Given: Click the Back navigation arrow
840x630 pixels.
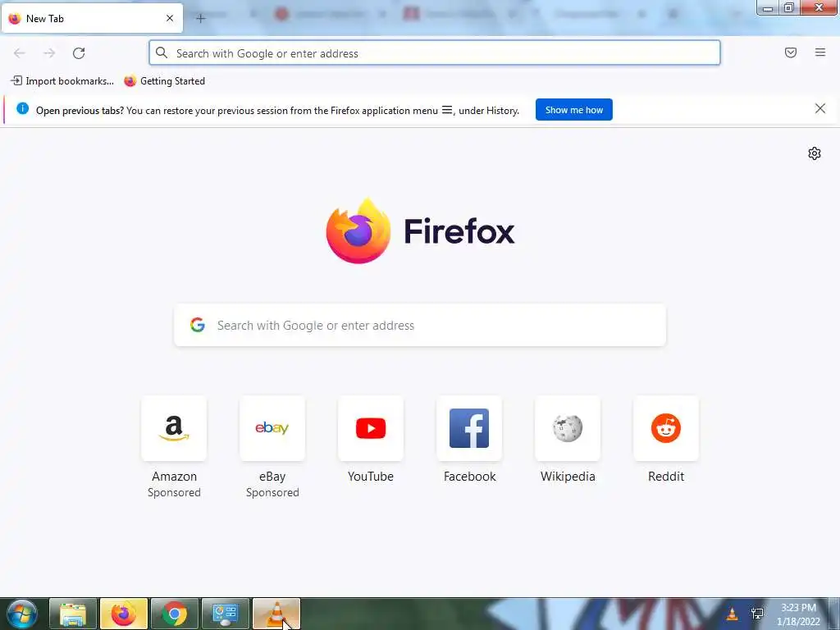Looking at the screenshot, I should pos(20,53).
